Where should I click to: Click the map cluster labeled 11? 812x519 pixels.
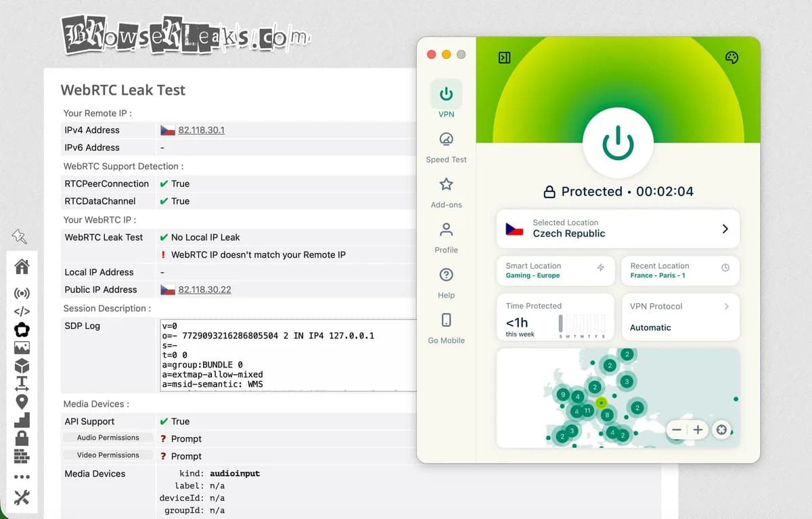pos(587,411)
